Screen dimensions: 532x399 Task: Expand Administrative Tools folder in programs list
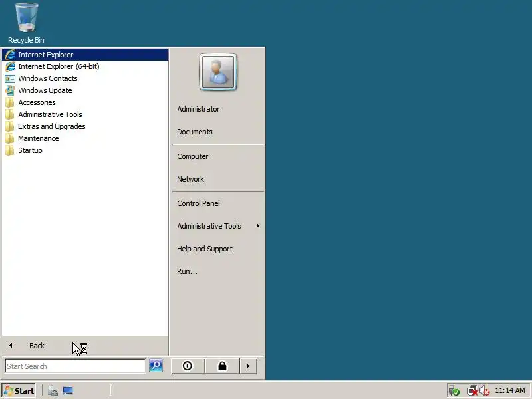coord(85,114)
